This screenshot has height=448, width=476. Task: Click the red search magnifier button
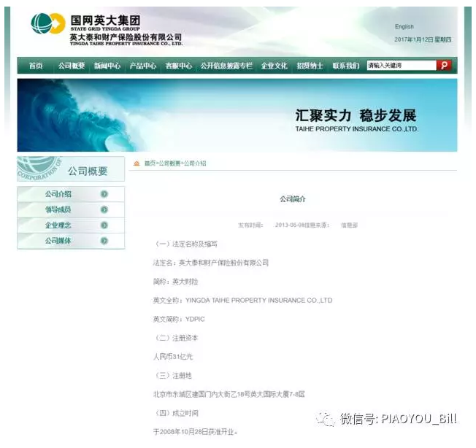coord(444,65)
